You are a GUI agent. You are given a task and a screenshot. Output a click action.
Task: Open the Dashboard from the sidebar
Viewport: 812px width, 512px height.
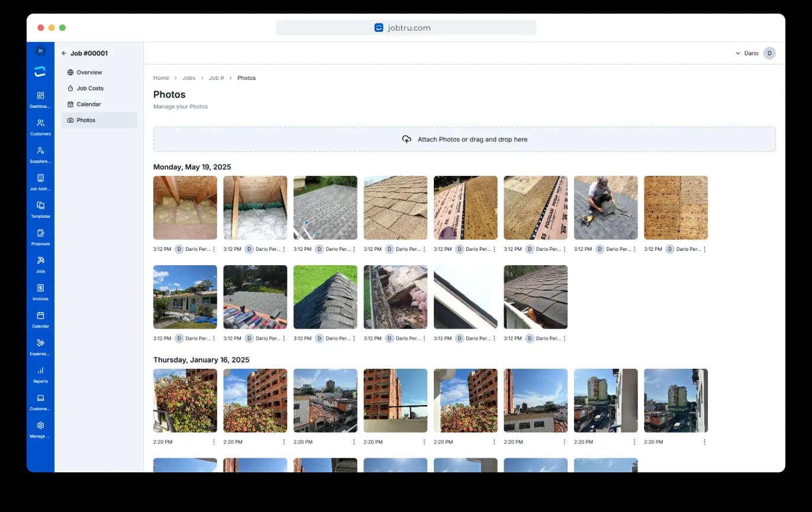tap(40, 98)
